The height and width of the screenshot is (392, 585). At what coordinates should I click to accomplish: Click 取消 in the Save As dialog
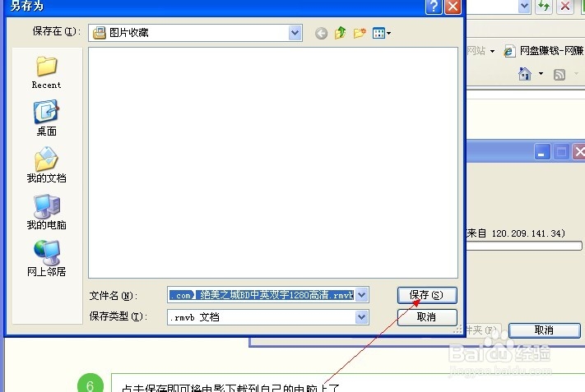427,317
